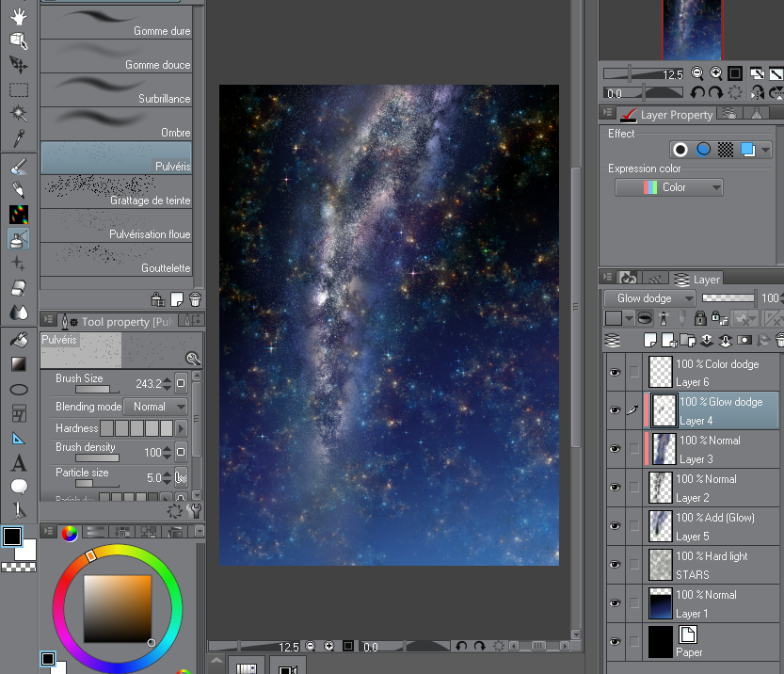Select the Move layer tool
Screen dimensions: 784x674
click(x=19, y=65)
